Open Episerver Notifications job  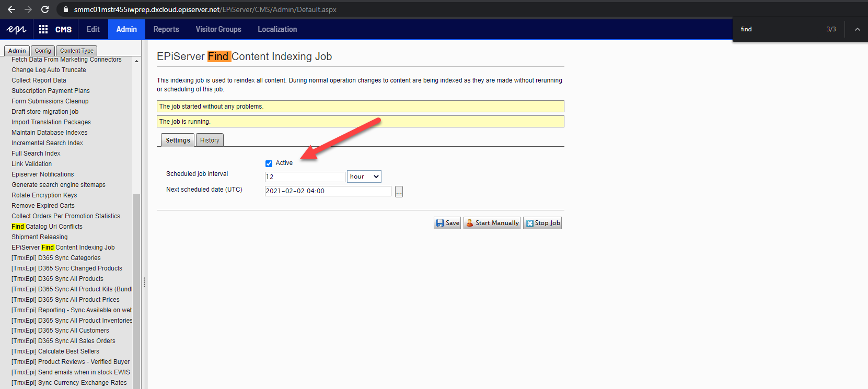coord(43,174)
